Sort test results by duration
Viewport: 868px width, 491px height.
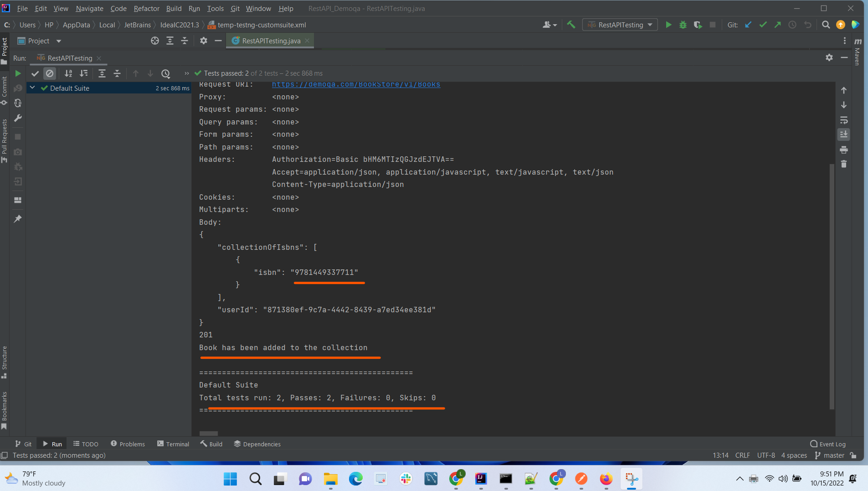pyautogui.click(x=84, y=73)
